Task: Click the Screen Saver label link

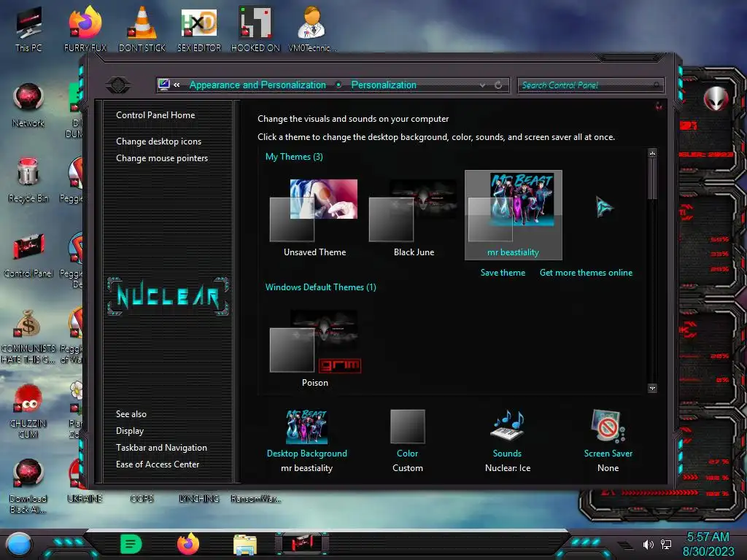Action: [608, 454]
